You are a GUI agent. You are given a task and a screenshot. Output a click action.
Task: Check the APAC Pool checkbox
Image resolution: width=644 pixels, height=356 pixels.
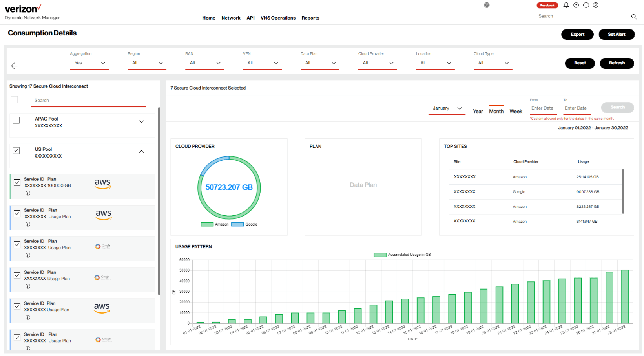coord(16,120)
